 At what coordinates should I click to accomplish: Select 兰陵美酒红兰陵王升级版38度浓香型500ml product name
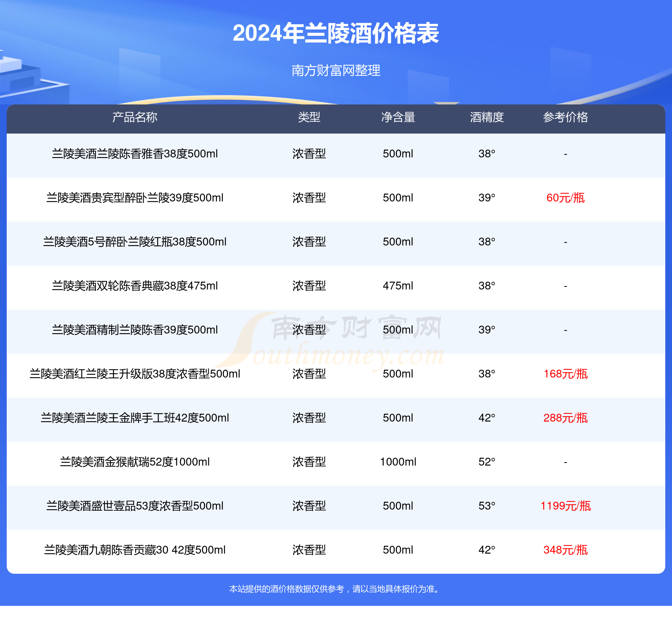click(135, 374)
